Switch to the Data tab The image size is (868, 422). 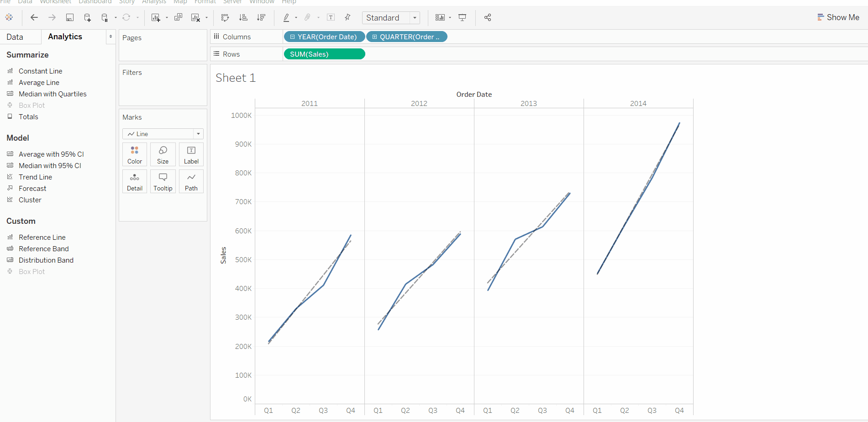coord(15,37)
